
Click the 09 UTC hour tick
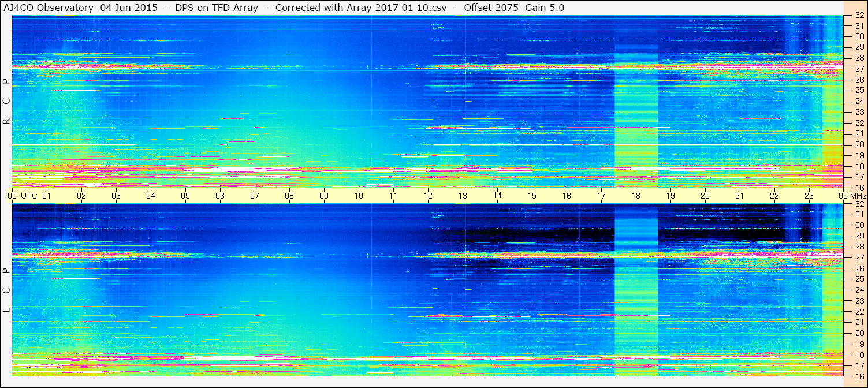324,196
